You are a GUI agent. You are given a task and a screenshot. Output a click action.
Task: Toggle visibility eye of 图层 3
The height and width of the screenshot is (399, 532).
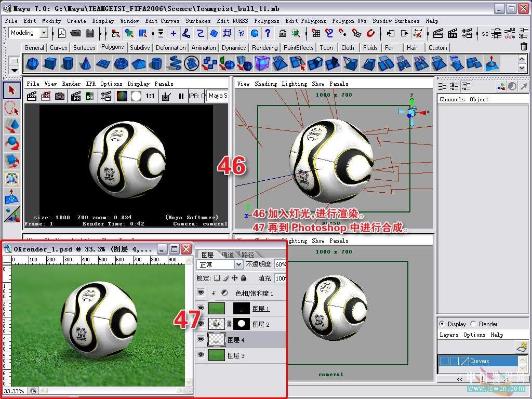(x=201, y=355)
